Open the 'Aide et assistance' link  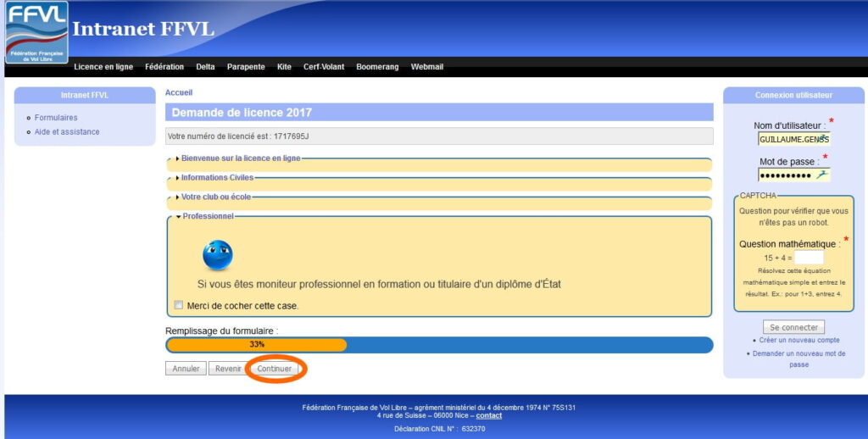pyautogui.click(x=67, y=132)
